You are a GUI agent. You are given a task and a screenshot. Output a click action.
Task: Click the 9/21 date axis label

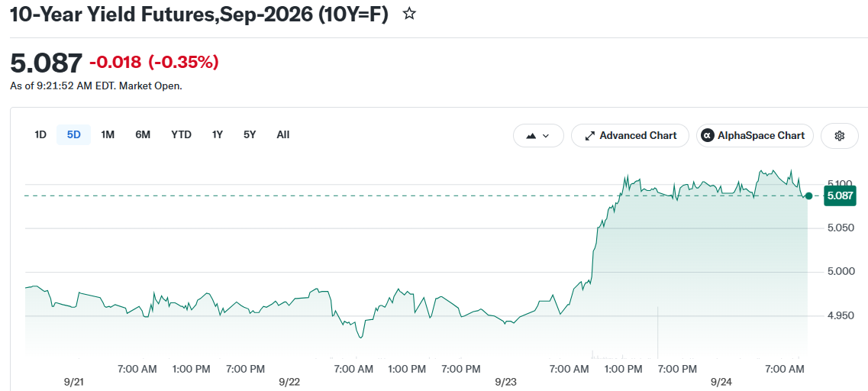(x=74, y=382)
